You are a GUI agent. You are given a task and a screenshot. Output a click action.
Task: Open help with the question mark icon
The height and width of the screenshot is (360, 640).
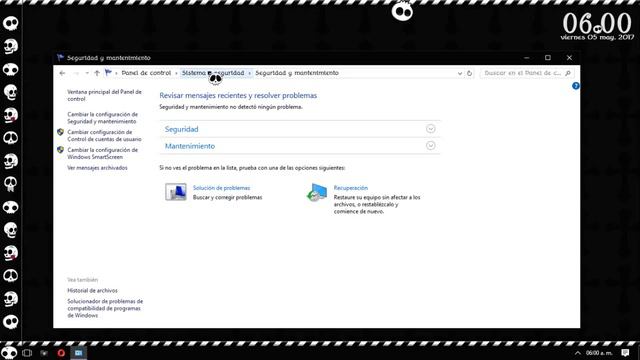pos(576,86)
